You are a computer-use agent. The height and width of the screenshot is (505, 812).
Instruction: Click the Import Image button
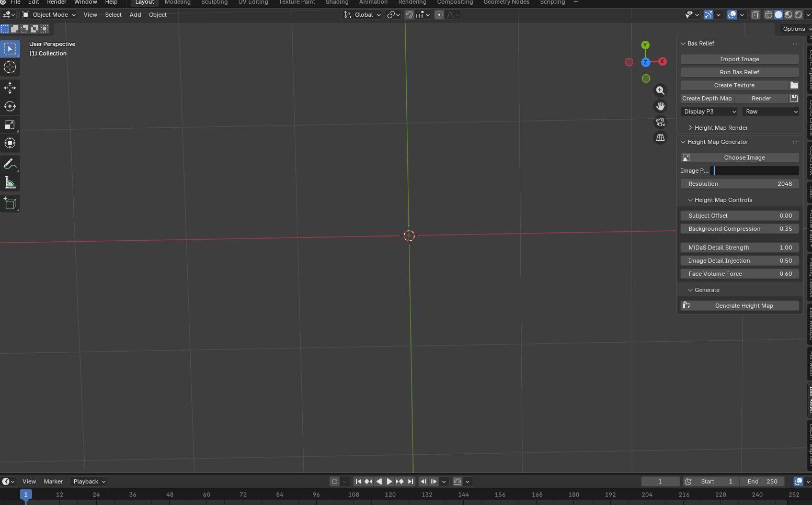[740, 59]
